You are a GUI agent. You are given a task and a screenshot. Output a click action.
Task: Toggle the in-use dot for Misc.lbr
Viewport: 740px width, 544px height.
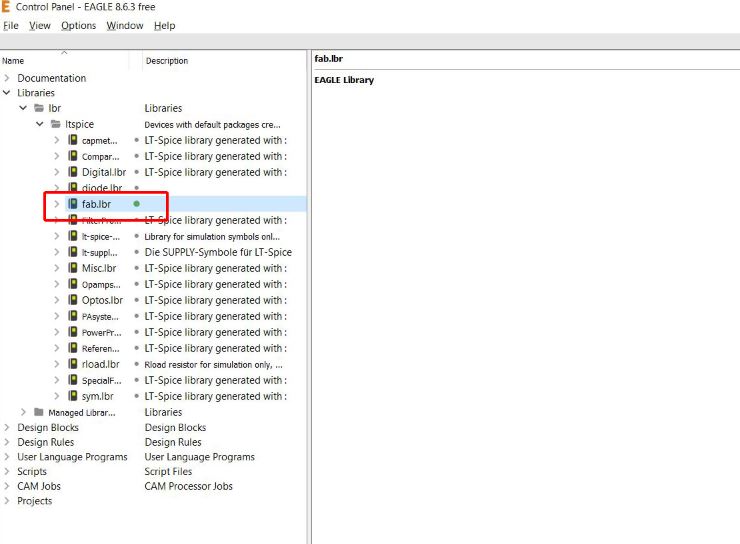(136, 268)
